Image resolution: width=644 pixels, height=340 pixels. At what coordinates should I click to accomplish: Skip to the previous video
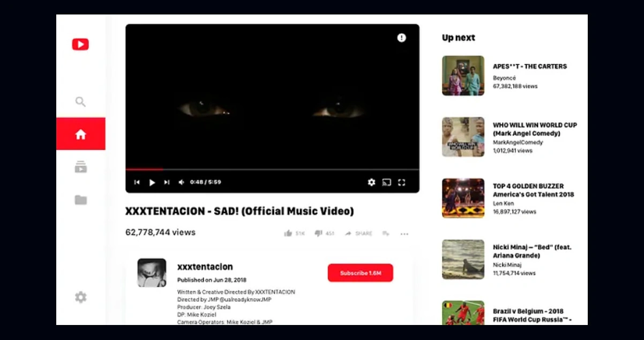coord(137,182)
